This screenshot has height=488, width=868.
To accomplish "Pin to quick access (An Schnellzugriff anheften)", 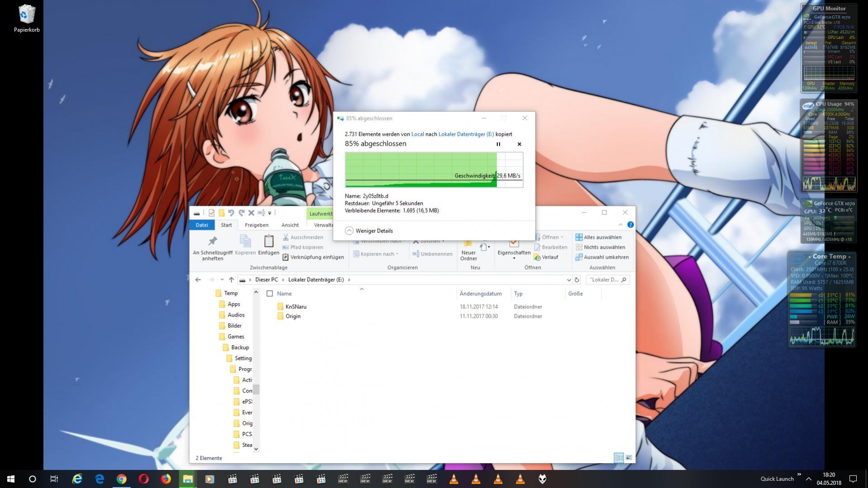I will [212, 248].
